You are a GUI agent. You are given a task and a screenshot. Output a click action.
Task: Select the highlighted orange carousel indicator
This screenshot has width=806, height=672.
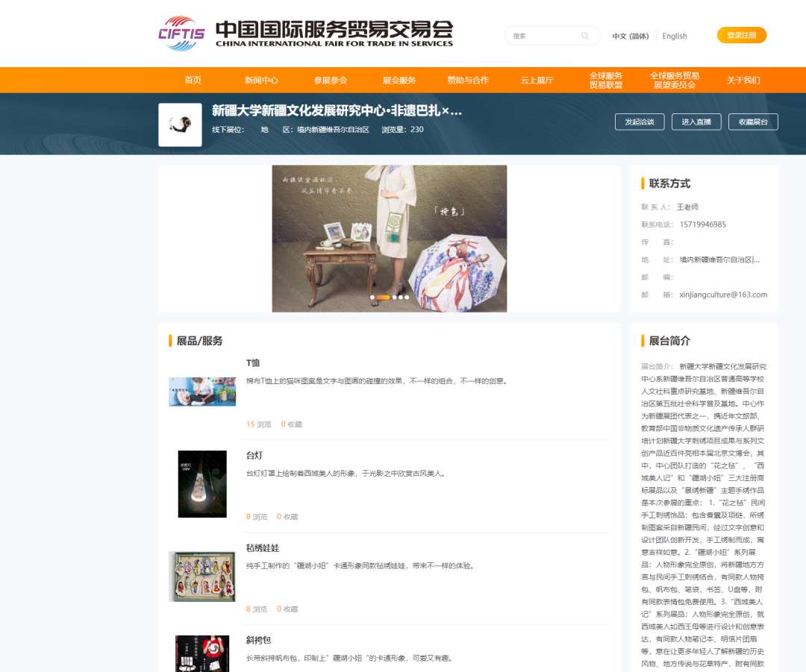tap(384, 298)
